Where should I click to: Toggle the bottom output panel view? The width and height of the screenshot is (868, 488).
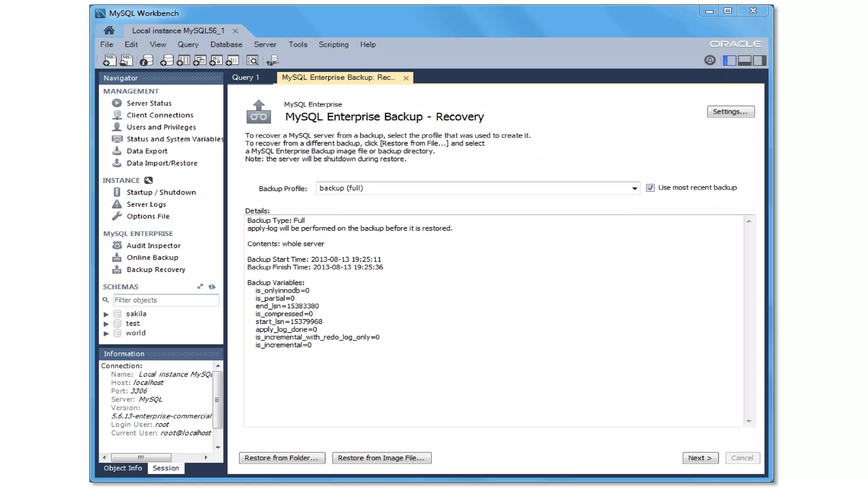(x=744, y=61)
